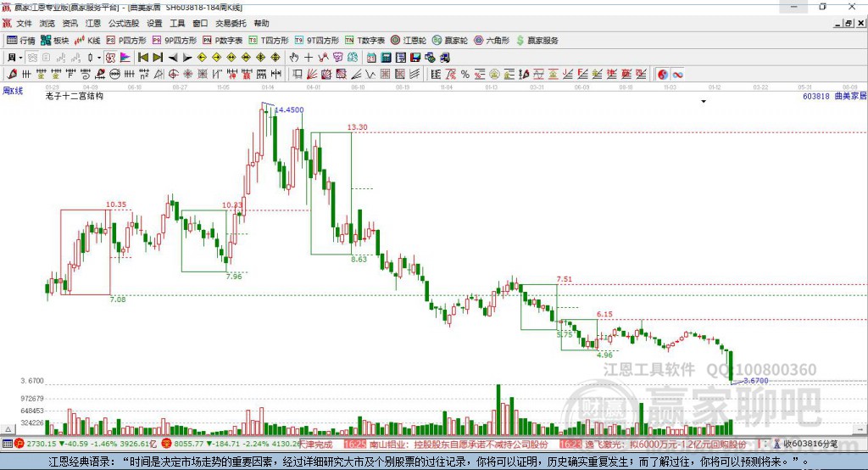
Task: Click the red floppy save icon
Action: click(x=415, y=58)
